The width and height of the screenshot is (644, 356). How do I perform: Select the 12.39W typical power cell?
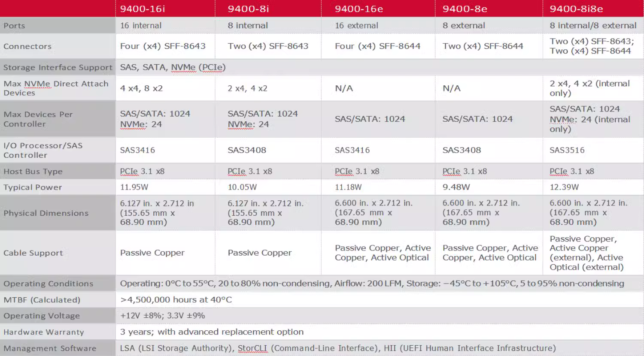(x=564, y=187)
